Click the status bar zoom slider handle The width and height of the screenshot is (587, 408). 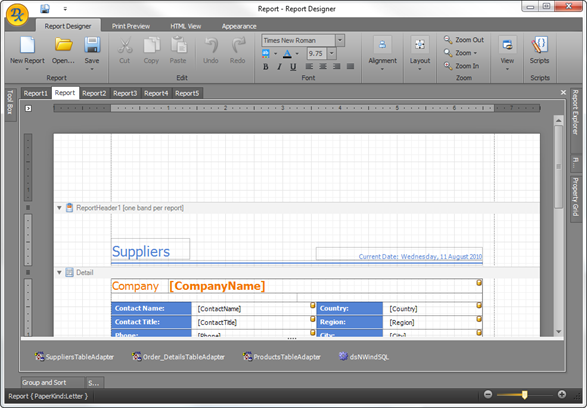[x=524, y=395]
